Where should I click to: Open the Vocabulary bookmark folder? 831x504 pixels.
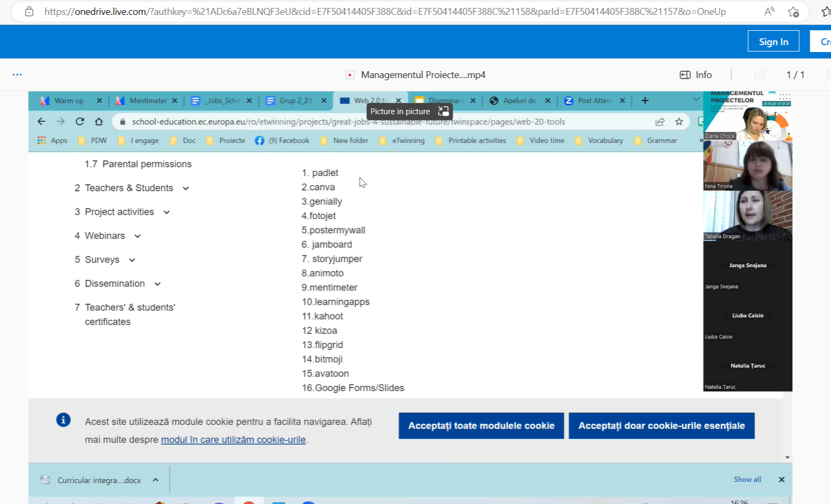[x=599, y=141]
